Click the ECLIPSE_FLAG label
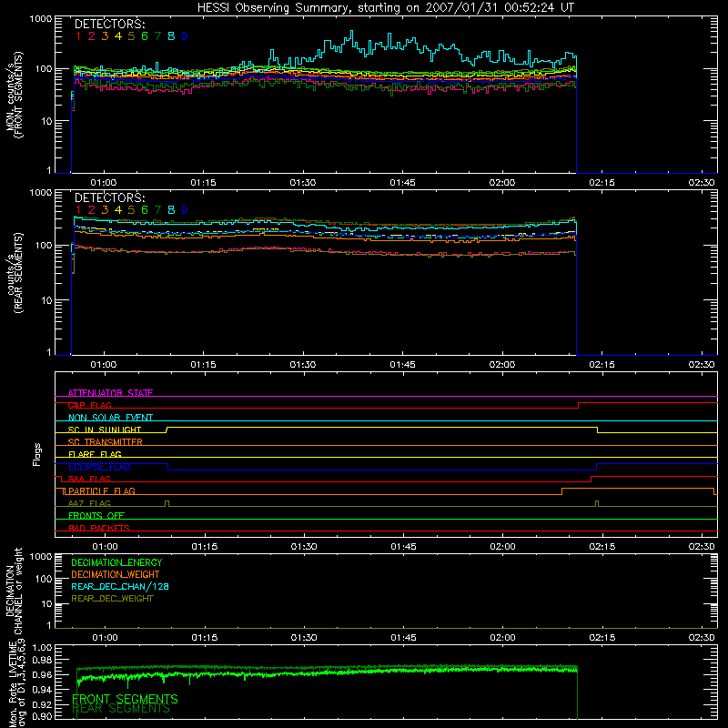728x728 pixels. coord(99,467)
